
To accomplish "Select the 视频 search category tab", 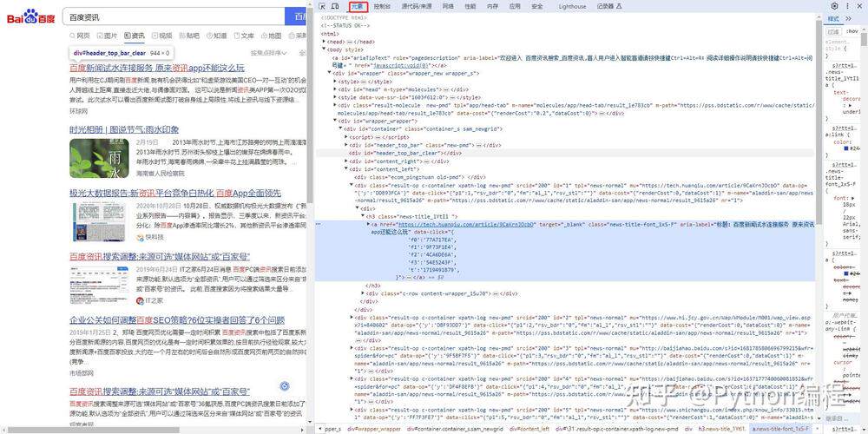I will point(162,36).
